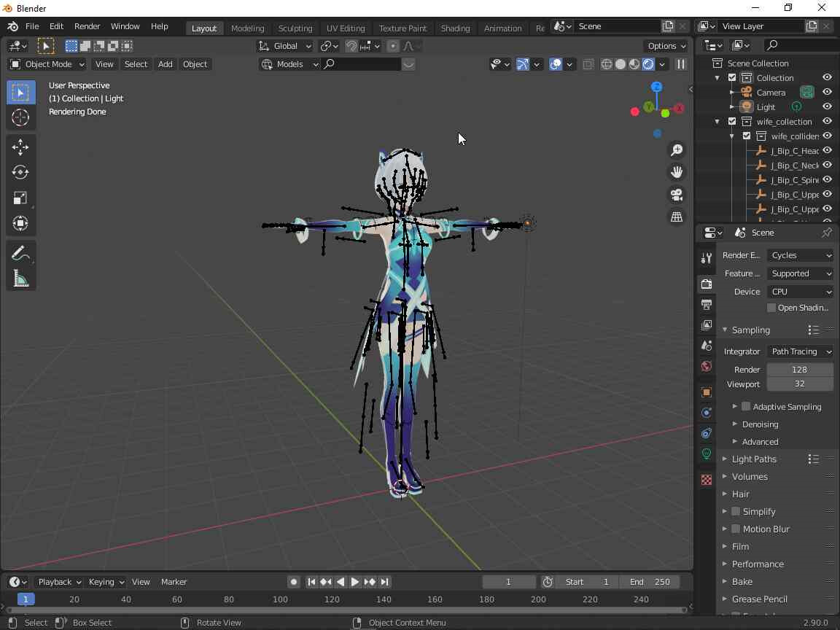Open the viewport Add menu
Viewport: 840px width, 630px height.
[x=165, y=64]
